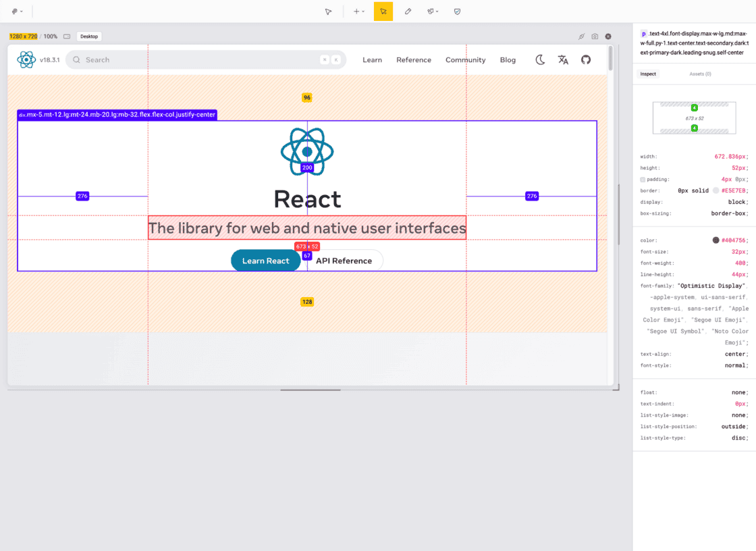Click the box model diagram thumbnail
Image resolution: width=756 pixels, height=551 pixels.
[695, 117]
